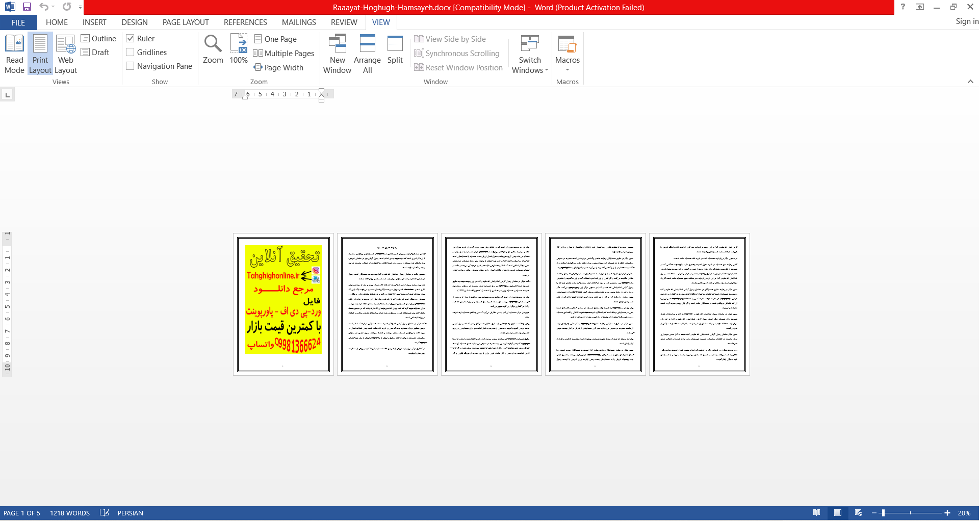
Task: Switch to Print Layout from status bar
Action: (x=838, y=513)
